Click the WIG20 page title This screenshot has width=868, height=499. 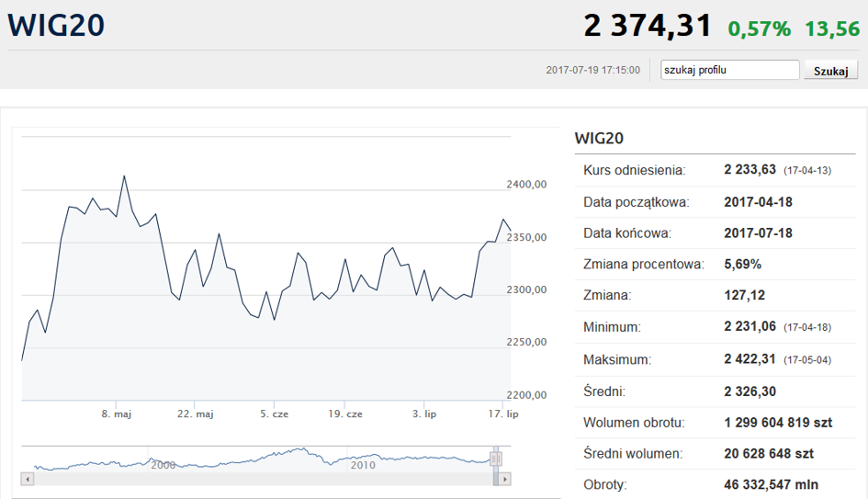point(56,26)
